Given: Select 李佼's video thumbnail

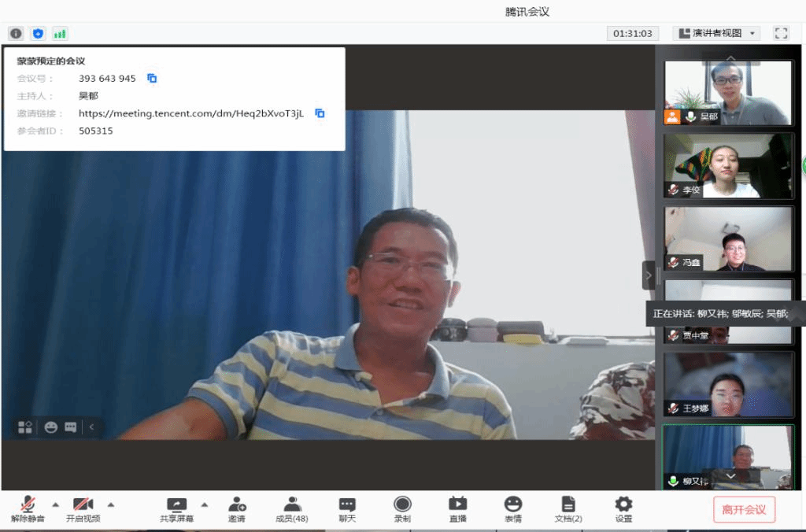Looking at the screenshot, I should (x=728, y=165).
